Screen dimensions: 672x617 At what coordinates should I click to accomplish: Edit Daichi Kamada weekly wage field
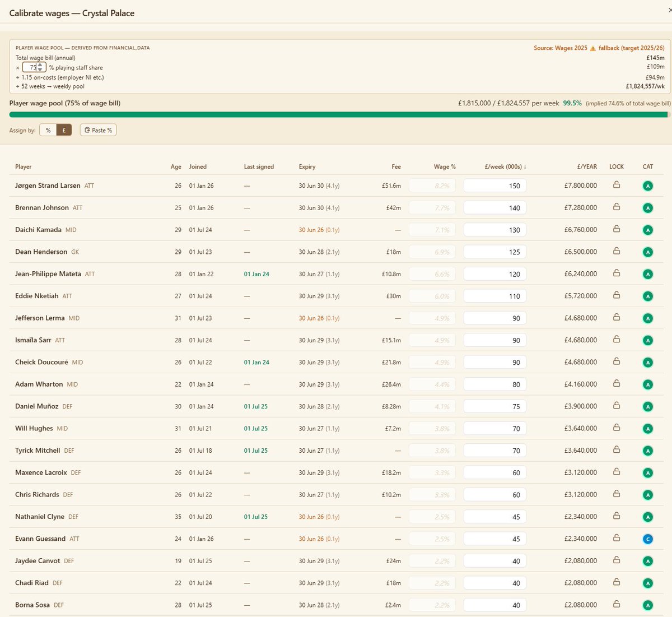click(x=494, y=230)
